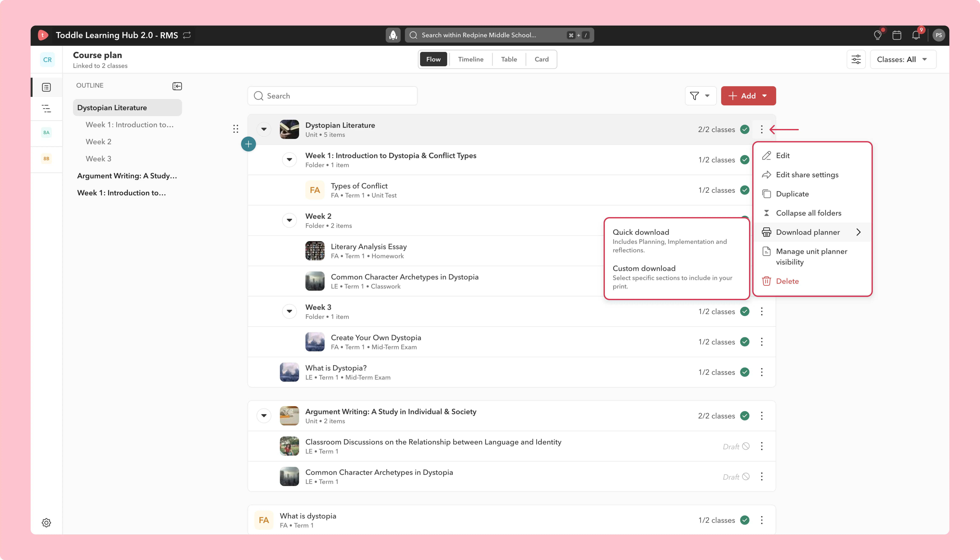The width and height of the screenshot is (980, 560).
Task: Collapse the Week 1 Introduction folder
Action: tap(289, 160)
